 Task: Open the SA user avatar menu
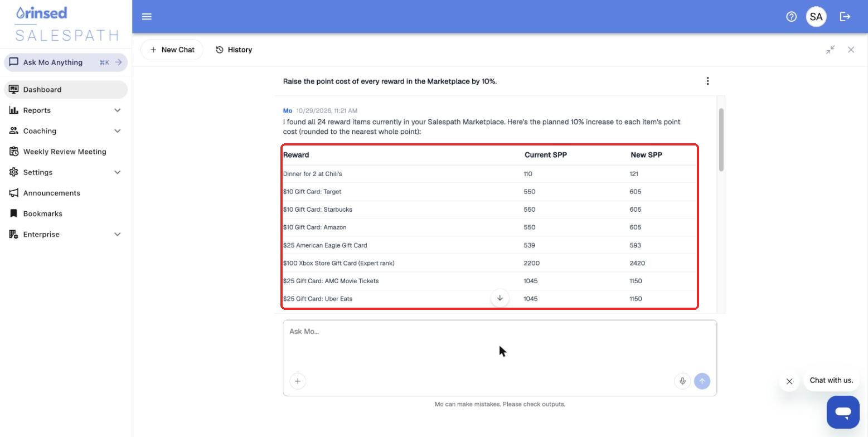click(x=816, y=17)
